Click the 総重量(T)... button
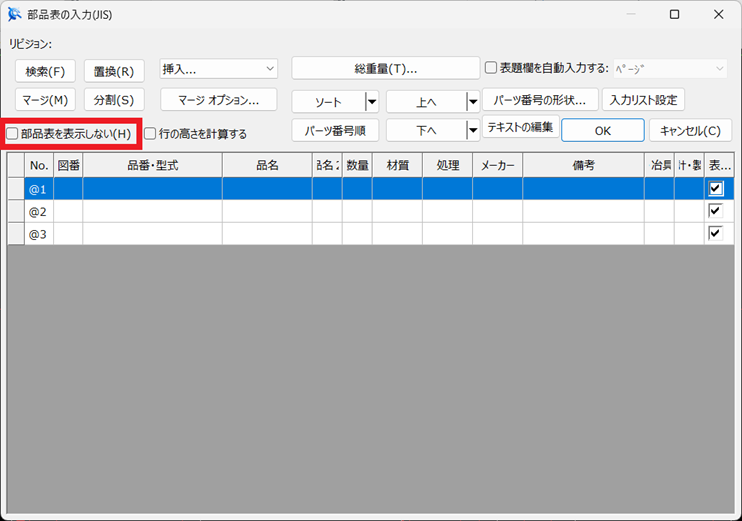Screen dimensions: 742x521 point(386,69)
